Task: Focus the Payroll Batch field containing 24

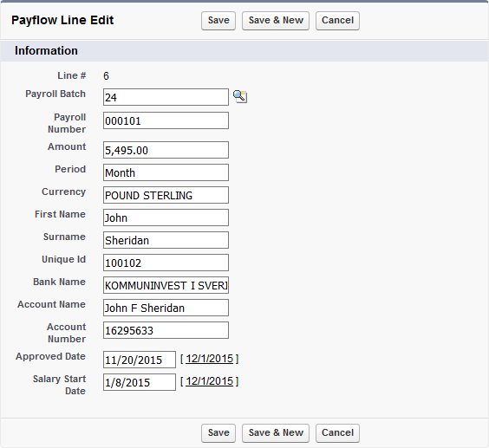Action: [166, 97]
